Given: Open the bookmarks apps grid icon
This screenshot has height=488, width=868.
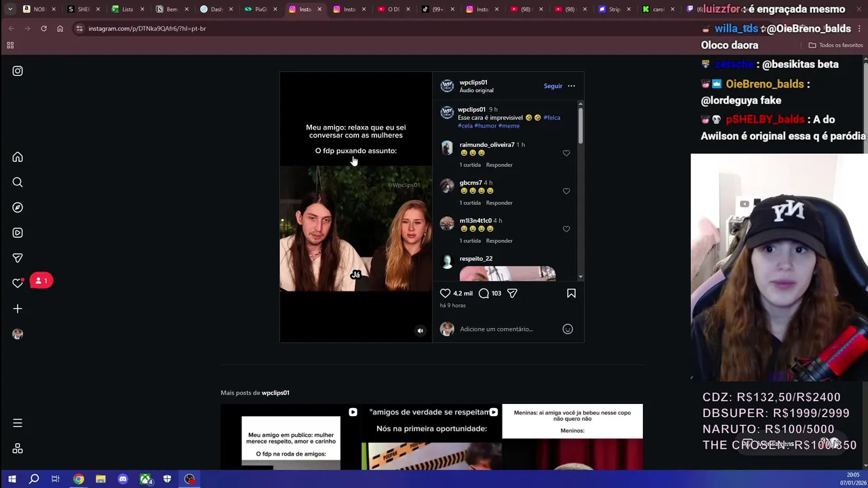Looking at the screenshot, I should click(10, 45).
